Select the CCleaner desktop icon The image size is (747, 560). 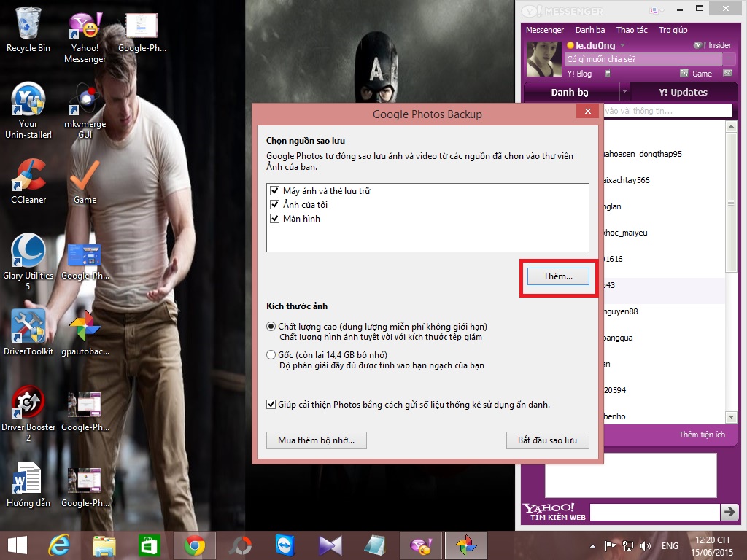pyautogui.click(x=28, y=181)
